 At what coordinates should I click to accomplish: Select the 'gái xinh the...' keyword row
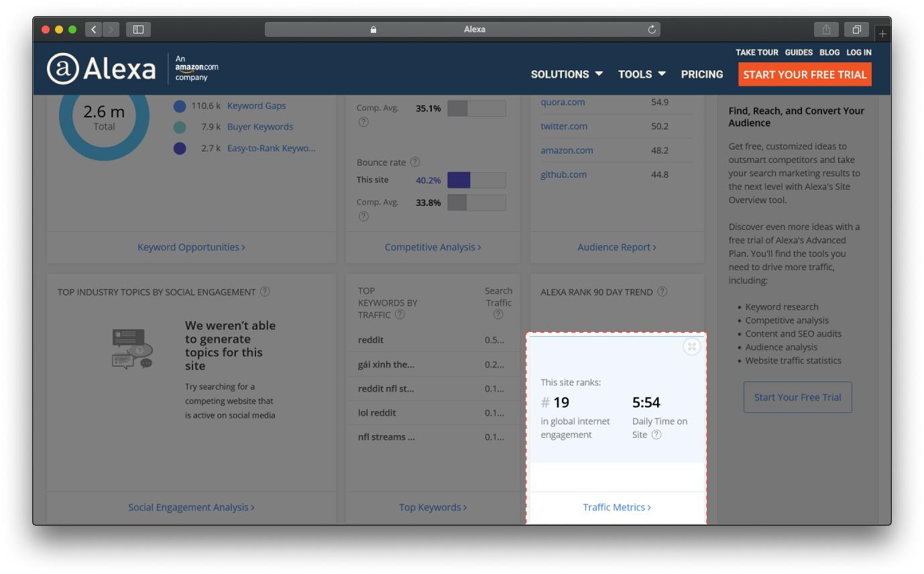(432, 364)
